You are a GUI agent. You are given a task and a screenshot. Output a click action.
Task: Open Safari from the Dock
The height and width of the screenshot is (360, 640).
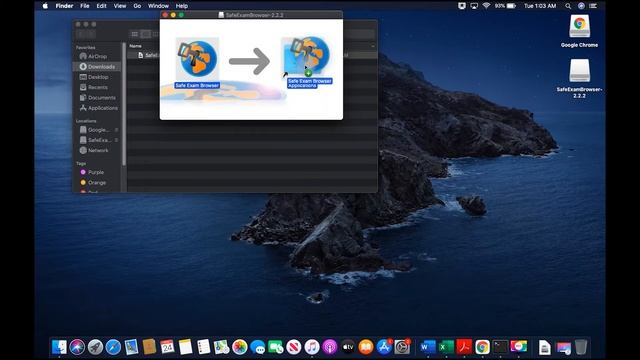[113, 347]
